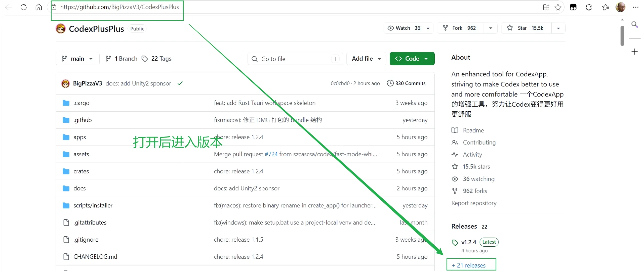Expand the star lists dropdown arrow
644x271 pixels.
558,28
